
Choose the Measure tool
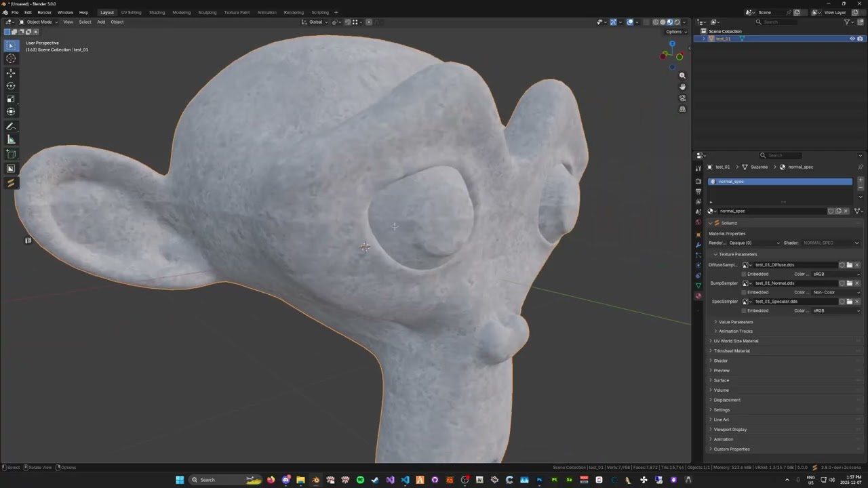11,140
